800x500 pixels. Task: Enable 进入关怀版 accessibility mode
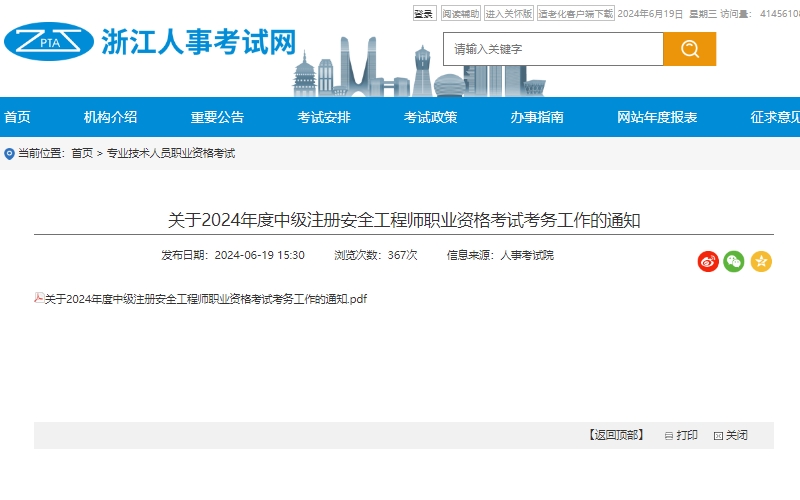[x=509, y=14]
